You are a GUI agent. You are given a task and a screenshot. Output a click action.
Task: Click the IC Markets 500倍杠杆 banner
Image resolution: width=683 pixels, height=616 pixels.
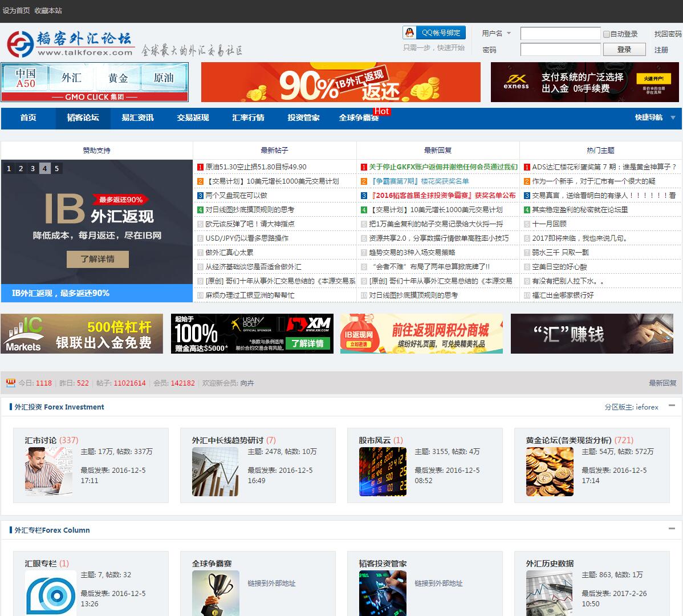click(82, 334)
